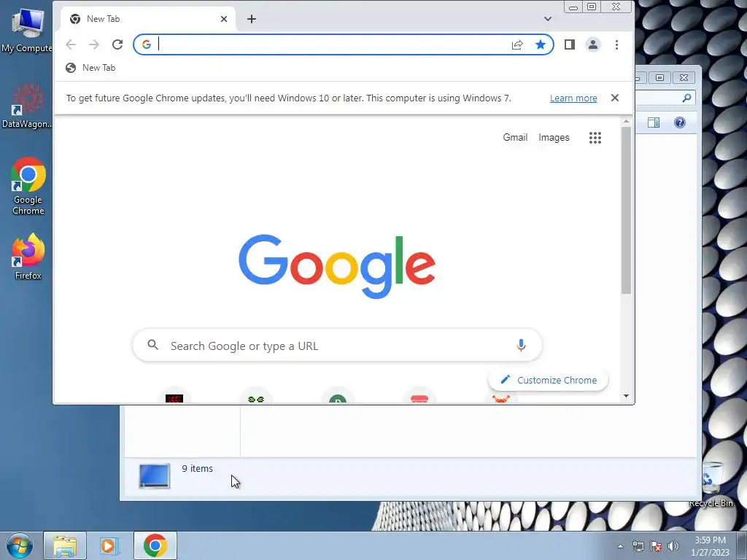Image resolution: width=747 pixels, height=560 pixels.
Task: Click the Chrome taskbar button
Action: 155,545
